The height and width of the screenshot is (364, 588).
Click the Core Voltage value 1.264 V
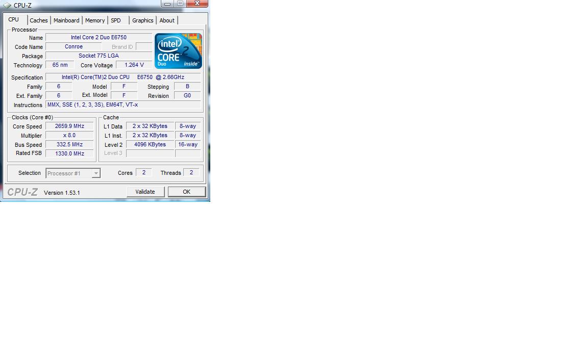point(134,65)
